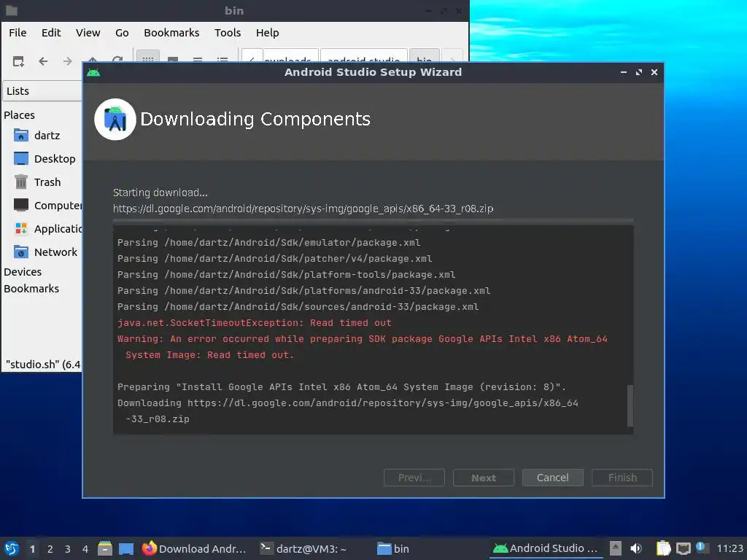
Task: Click the taskbar clock showing 11:23
Action: point(729,548)
